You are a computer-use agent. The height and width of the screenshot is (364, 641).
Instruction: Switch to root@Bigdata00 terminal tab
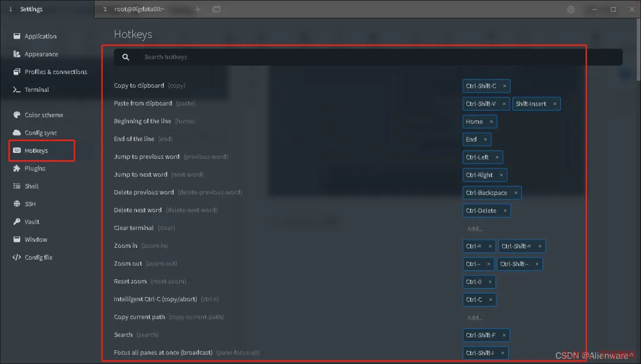click(x=139, y=9)
